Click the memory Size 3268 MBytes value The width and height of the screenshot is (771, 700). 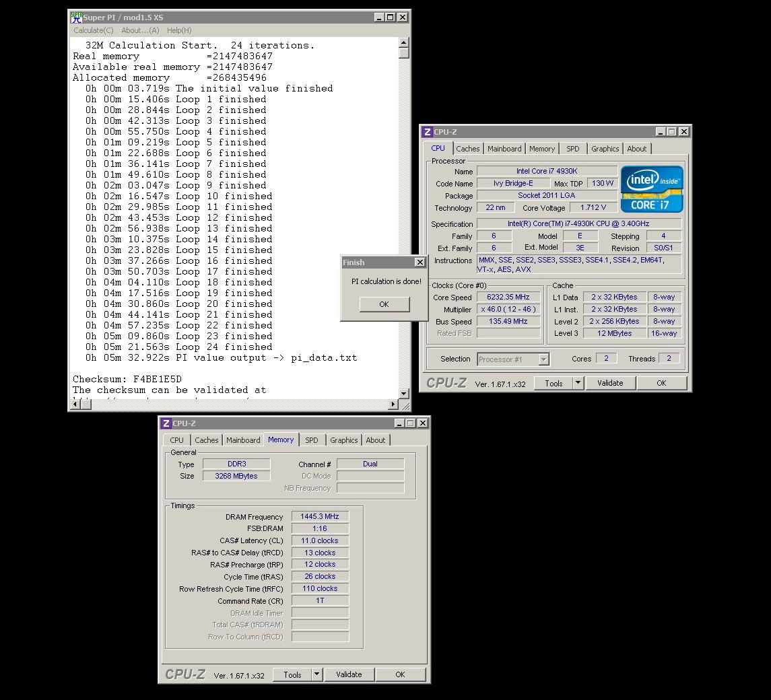[x=236, y=476]
